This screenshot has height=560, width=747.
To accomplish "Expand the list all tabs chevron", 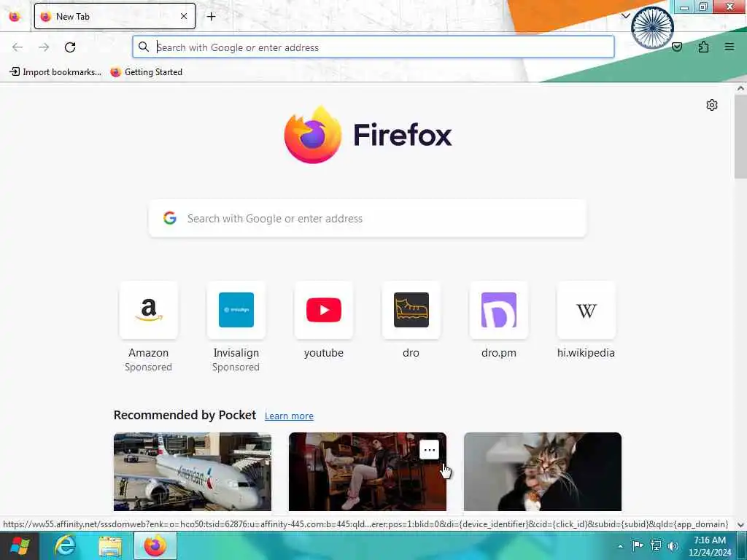I will [x=625, y=16].
